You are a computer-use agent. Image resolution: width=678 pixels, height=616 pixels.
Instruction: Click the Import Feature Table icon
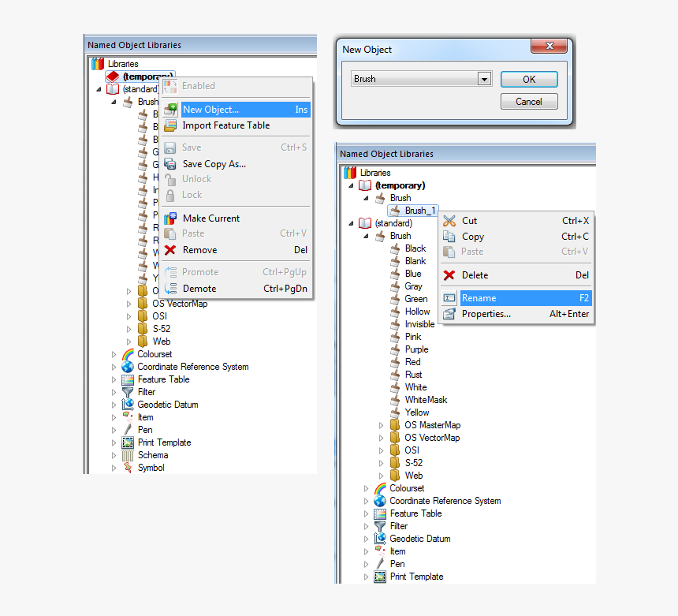[x=170, y=125]
